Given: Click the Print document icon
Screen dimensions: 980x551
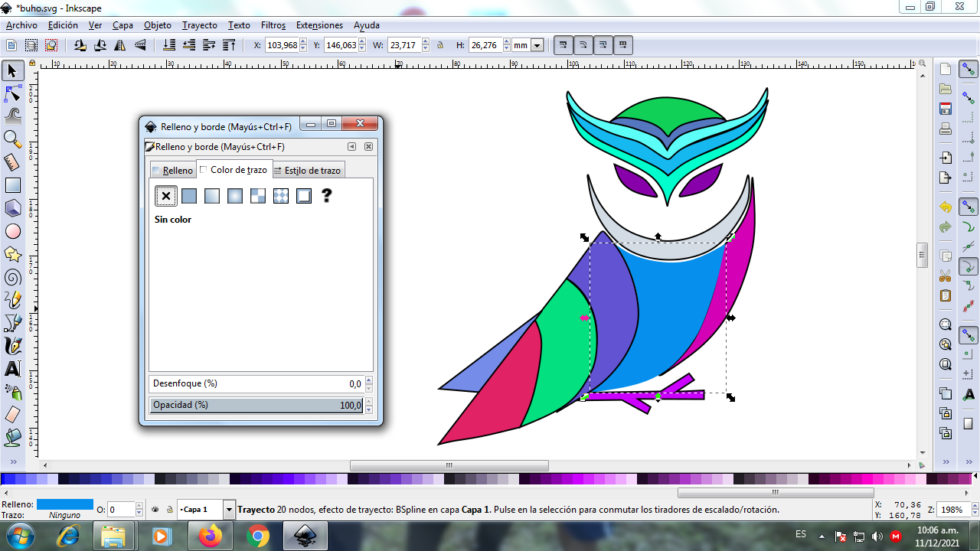Looking at the screenshot, I should point(946,128).
